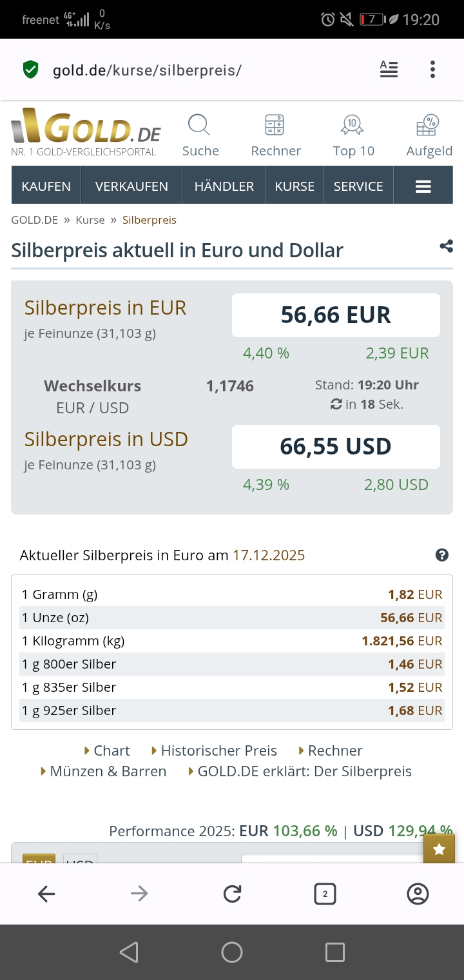Follow the Historischer Preis link
The width and height of the screenshot is (464, 980).
click(218, 750)
